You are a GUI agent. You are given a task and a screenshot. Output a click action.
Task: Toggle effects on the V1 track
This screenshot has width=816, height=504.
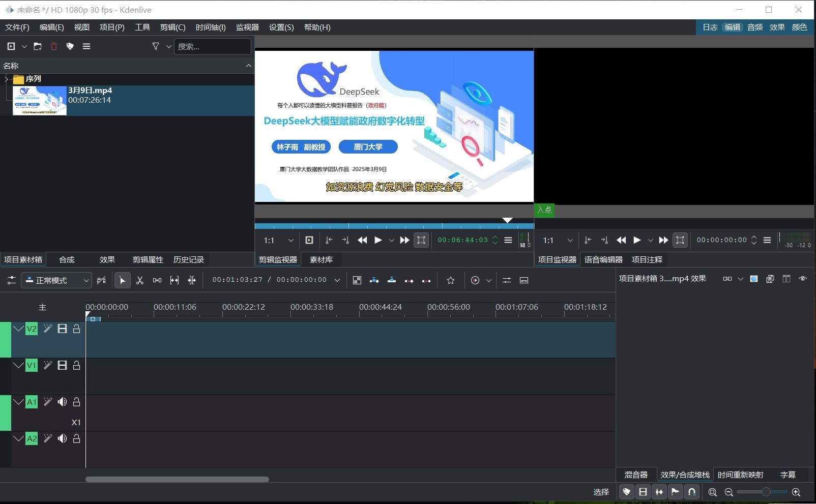(48, 365)
